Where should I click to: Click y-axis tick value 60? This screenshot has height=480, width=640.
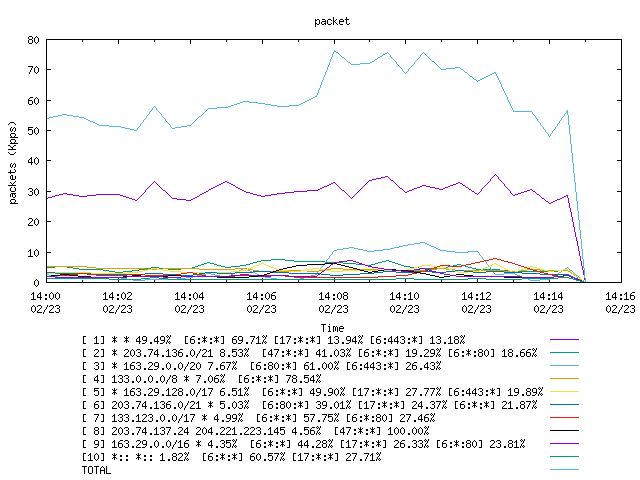[33, 101]
